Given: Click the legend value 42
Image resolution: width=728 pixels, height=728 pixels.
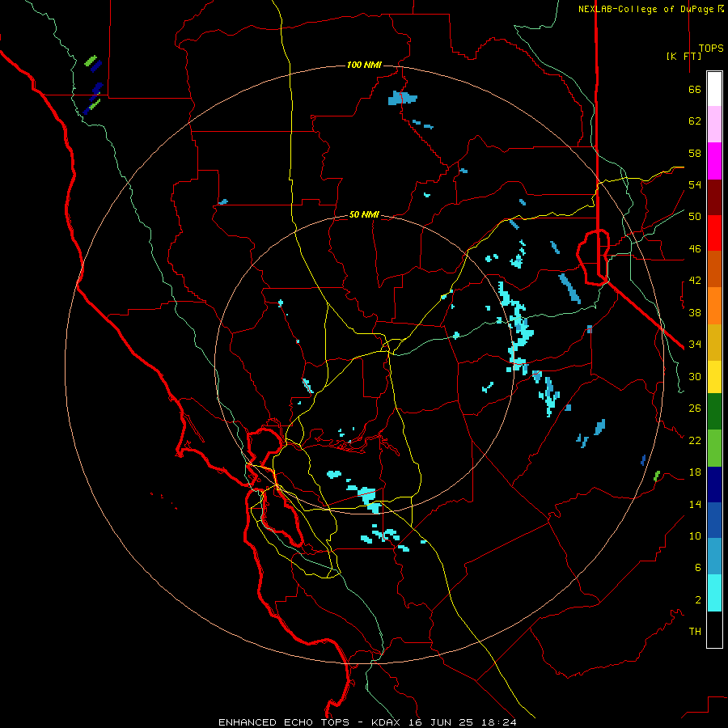Looking at the screenshot, I should click(695, 281).
